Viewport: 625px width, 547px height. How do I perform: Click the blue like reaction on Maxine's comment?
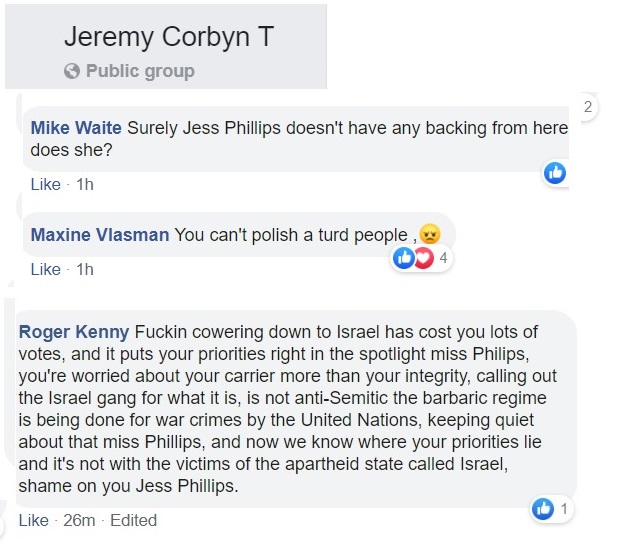(x=404, y=258)
